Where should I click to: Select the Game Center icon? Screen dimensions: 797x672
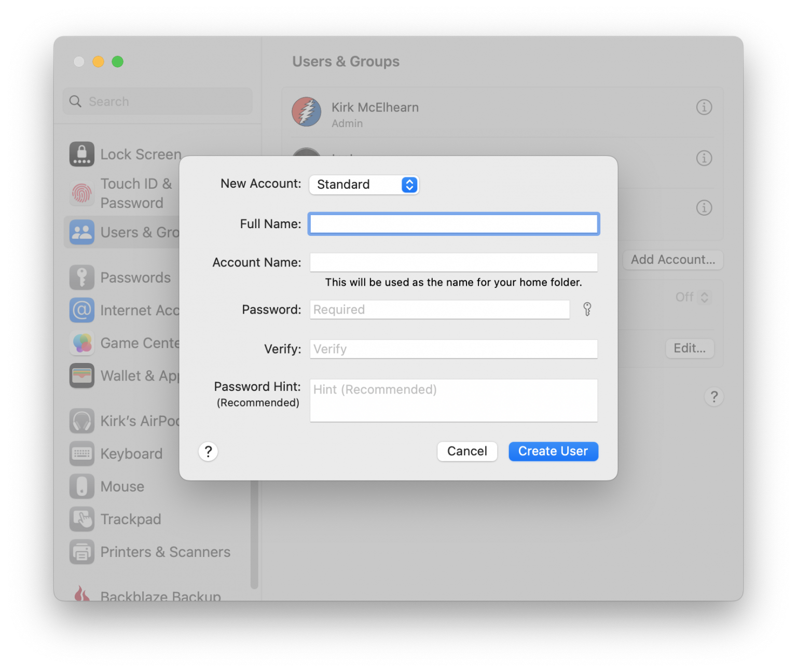coord(81,343)
